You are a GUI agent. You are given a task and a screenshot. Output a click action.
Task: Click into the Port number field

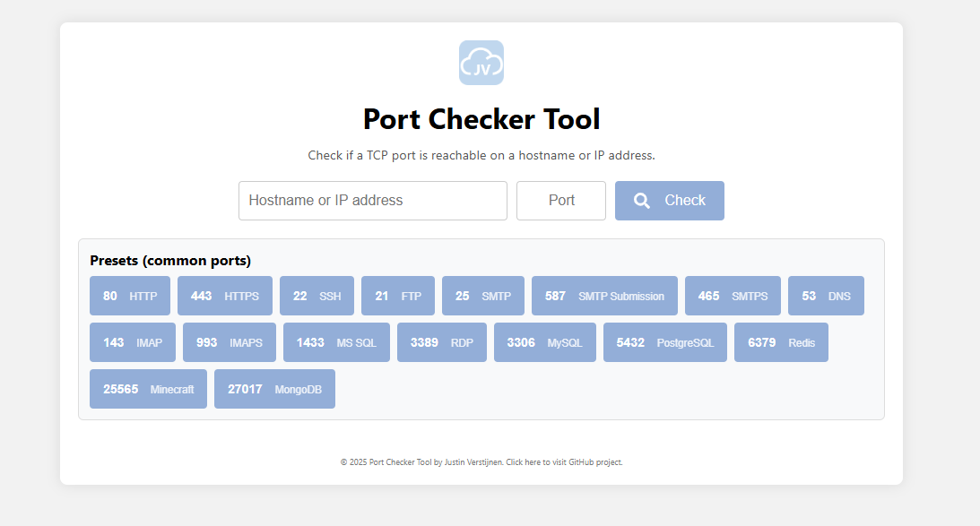click(561, 201)
